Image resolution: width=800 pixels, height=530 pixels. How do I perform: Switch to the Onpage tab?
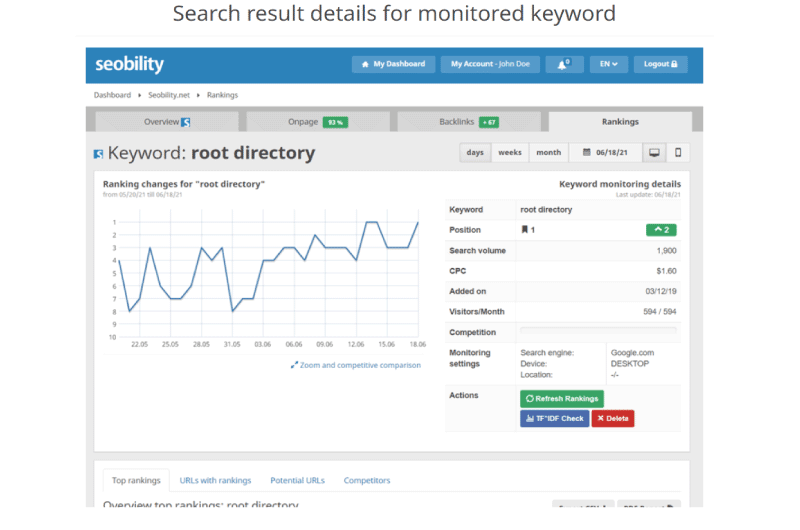pos(318,122)
